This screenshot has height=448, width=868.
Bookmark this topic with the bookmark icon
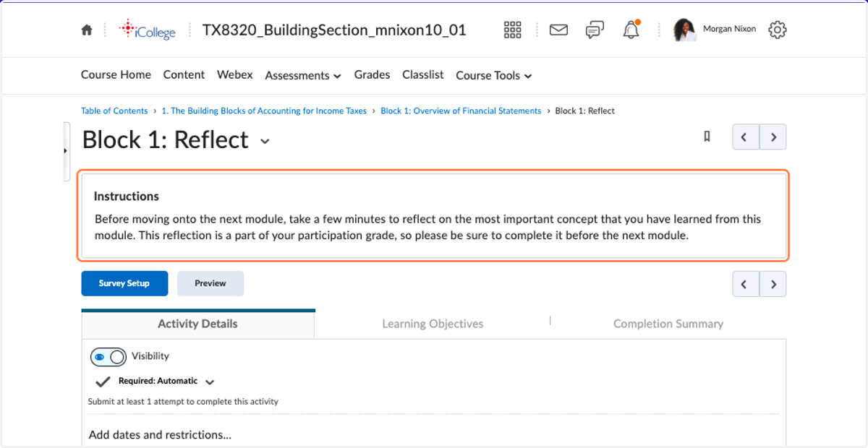click(x=707, y=137)
